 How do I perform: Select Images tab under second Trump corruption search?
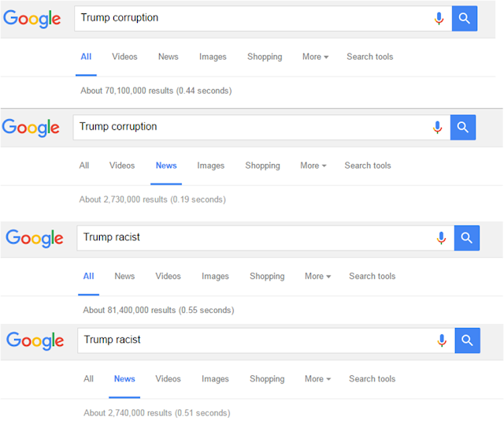click(211, 166)
